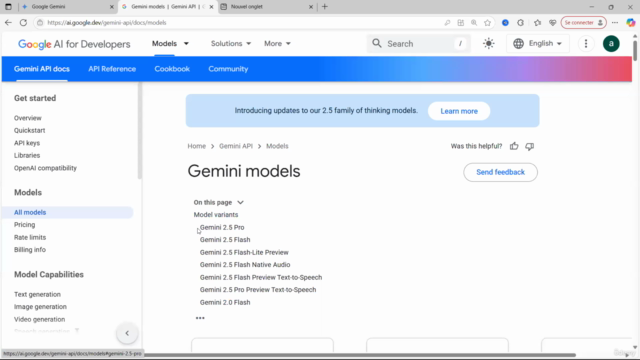Open browser settings ellipsis menu
This screenshot has width=640, height=360.
click(615, 23)
